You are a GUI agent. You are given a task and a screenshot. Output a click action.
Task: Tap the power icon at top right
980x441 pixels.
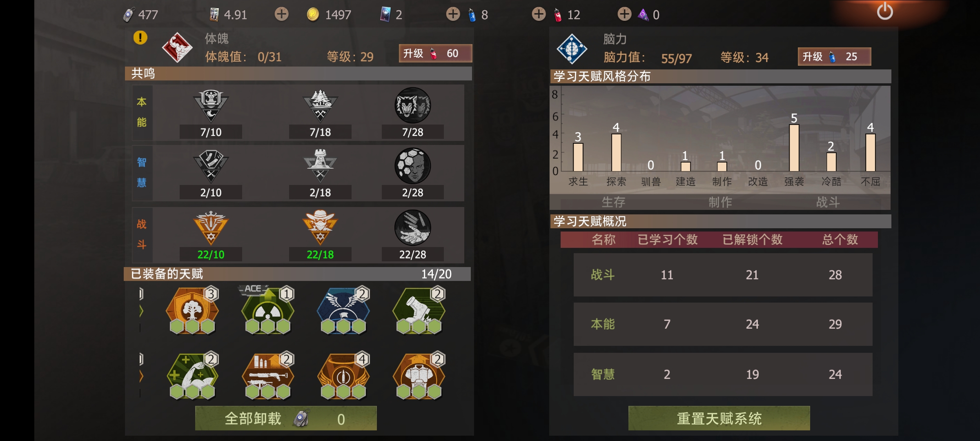click(x=885, y=11)
